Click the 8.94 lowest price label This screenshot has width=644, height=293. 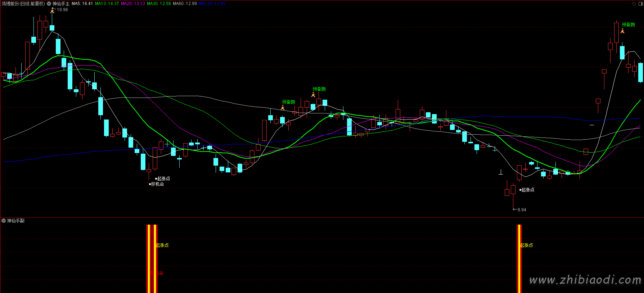522,209
